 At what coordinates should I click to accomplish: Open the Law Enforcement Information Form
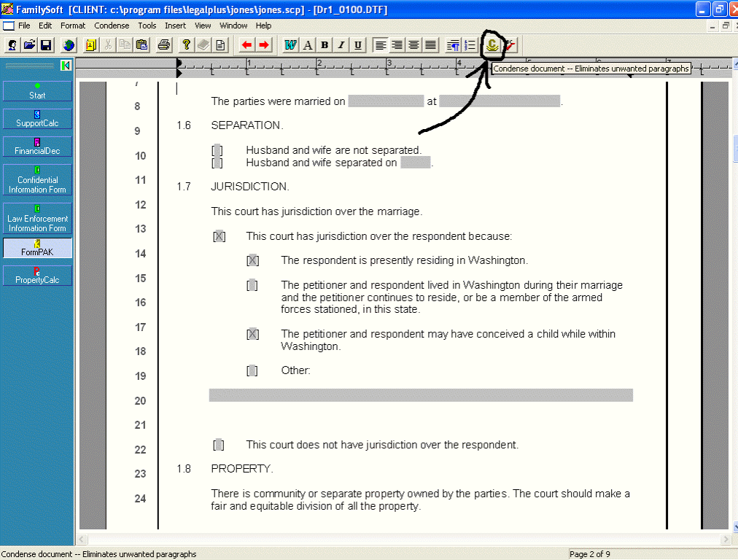(36, 218)
